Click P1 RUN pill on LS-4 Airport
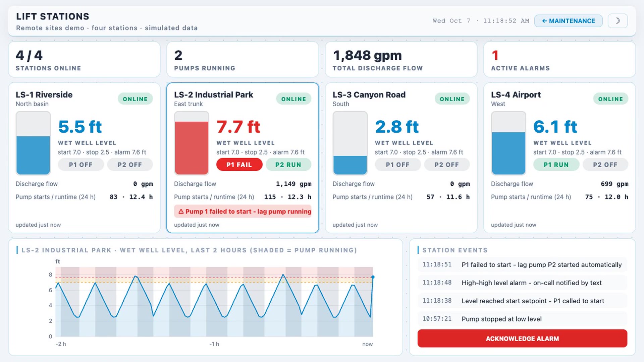The height and width of the screenshot is (362, 644). [x=556, y=165]
